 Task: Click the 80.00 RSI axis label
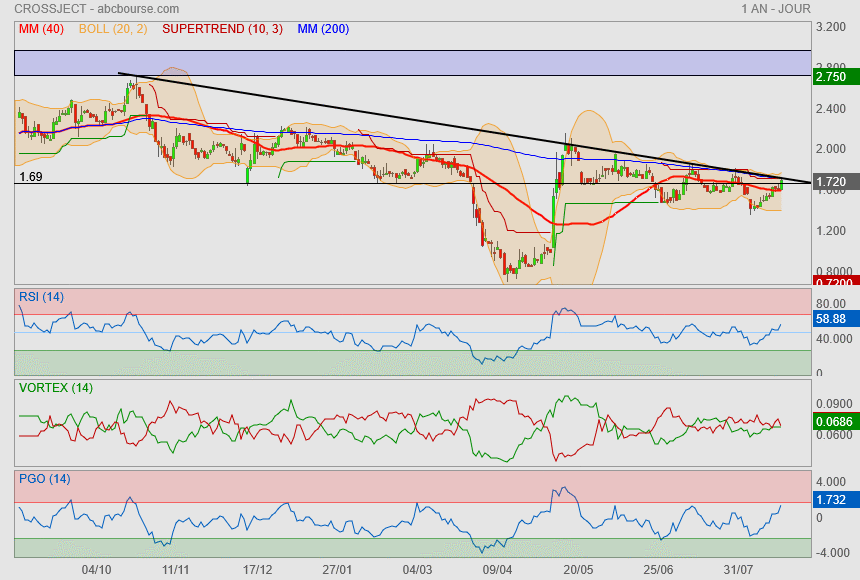pos(831,303)
